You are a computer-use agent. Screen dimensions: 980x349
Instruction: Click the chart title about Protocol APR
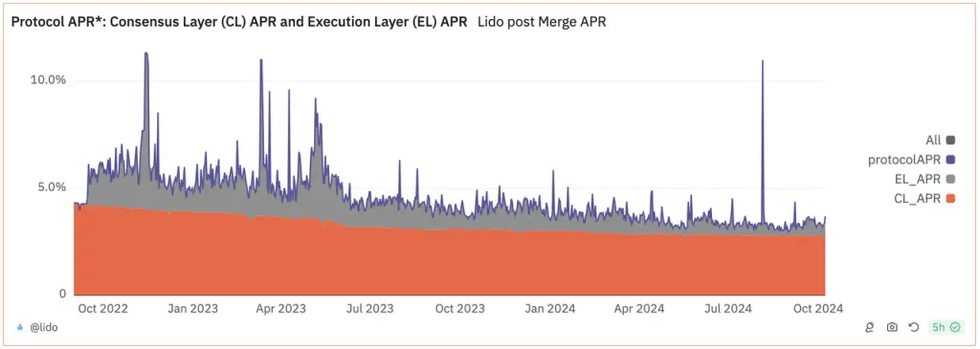[x=239, y=22]
